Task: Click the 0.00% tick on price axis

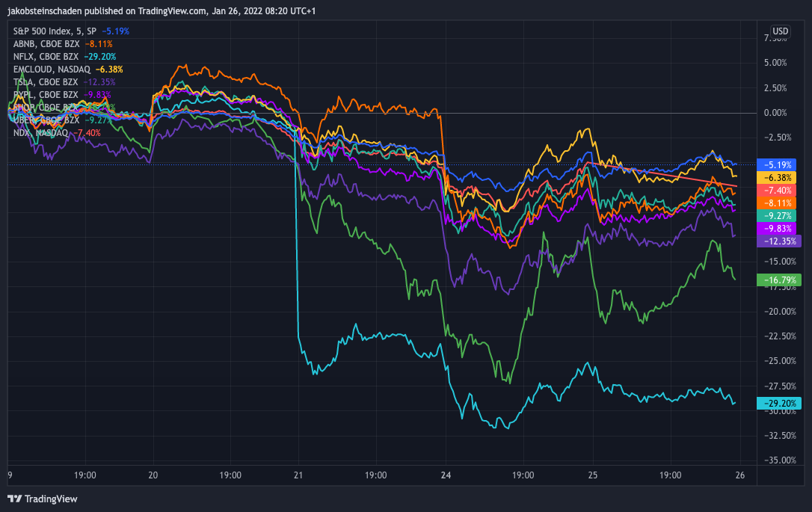Action: tap(775, 113)
